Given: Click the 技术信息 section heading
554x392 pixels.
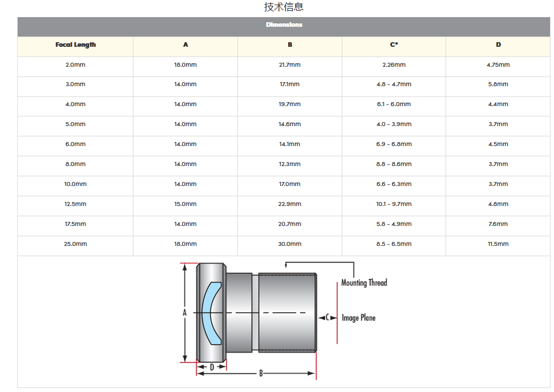Looking at the screenshot, I should [x=284, y=7].
